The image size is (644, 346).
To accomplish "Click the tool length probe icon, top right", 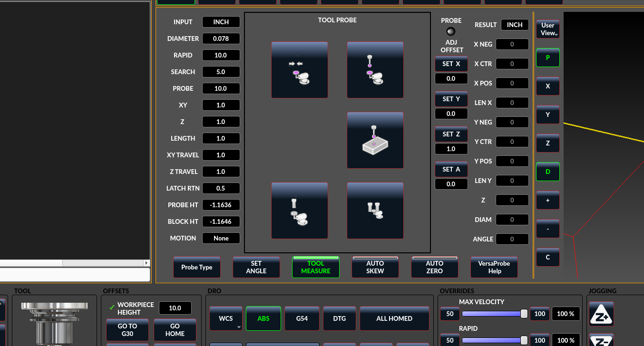I will pos(375,70).
